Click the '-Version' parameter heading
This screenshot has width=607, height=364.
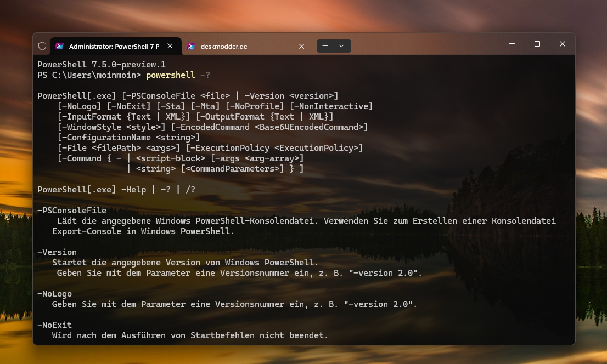tap(57, 252)
